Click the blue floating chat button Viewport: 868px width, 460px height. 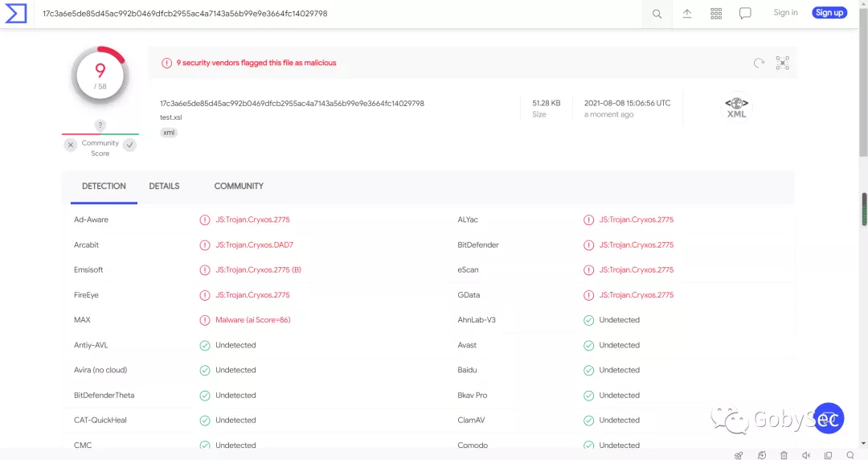point(829,418)
